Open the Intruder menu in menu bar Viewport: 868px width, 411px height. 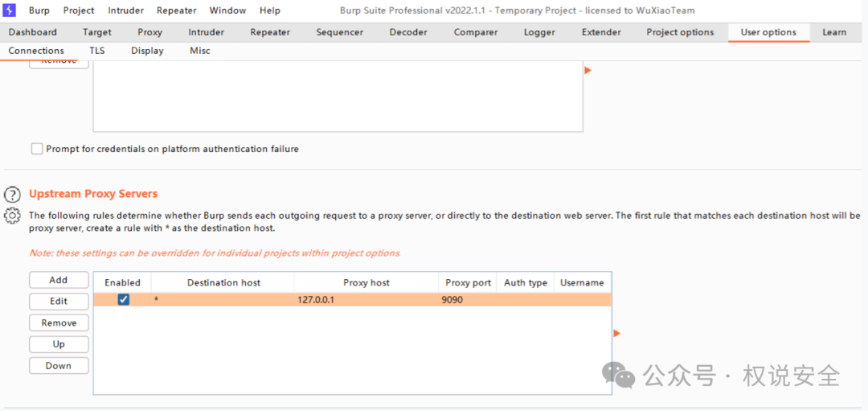pos(125,10)
